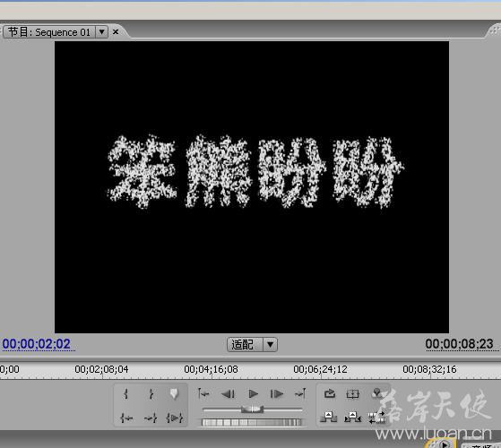
Task: Go to the next marker
Action: click(300, 393)
